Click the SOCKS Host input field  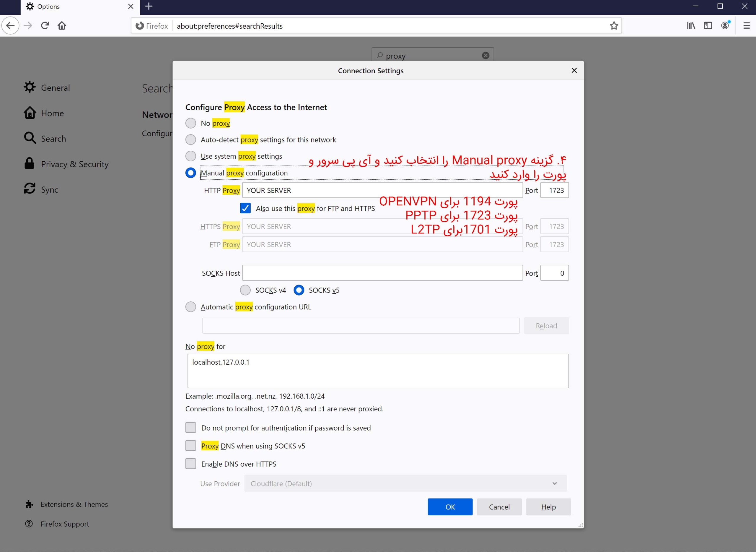click(382, 273)
